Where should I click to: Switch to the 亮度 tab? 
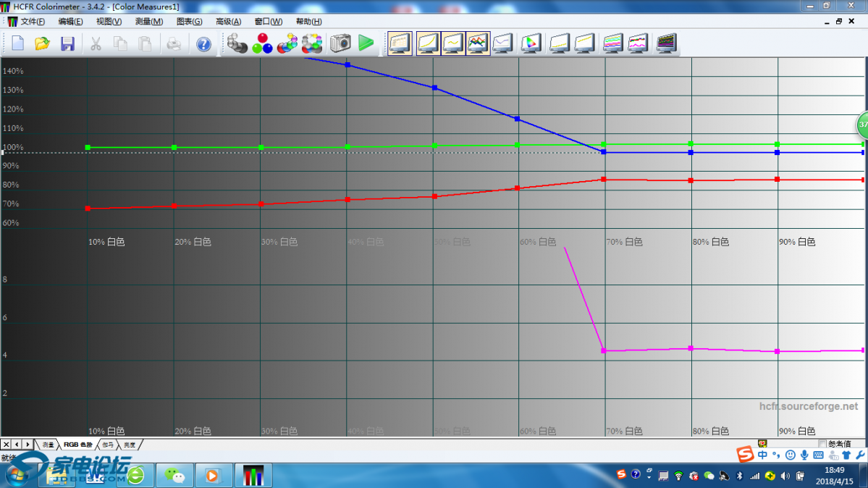pyautogui.click(x=129, y=445)
